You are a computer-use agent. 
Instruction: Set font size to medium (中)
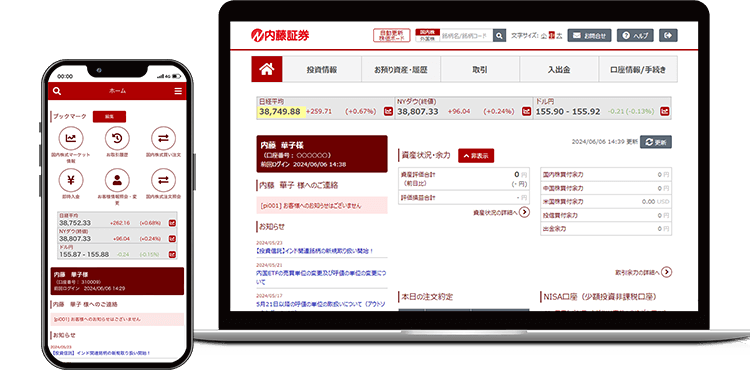point(551,35)
